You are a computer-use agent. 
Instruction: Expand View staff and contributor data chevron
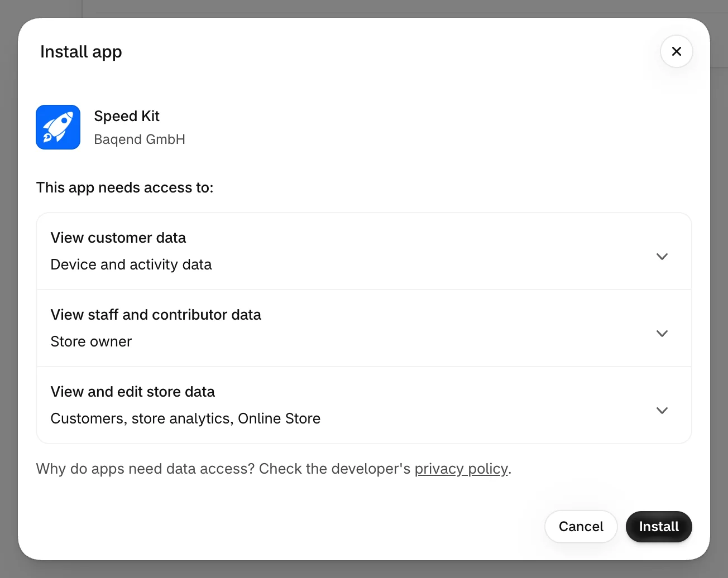pyautogui.click(x=662, y=334)
